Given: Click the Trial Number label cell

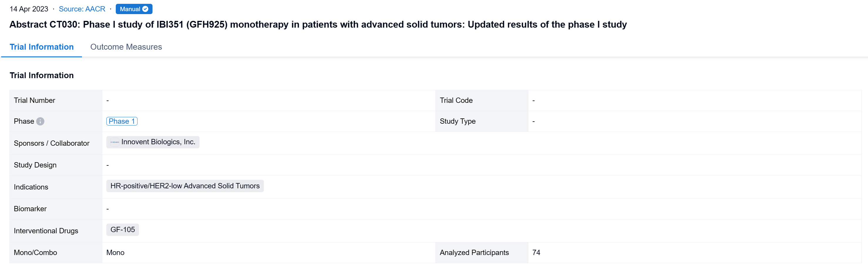Looking at the screenshot, I should 34,100.
